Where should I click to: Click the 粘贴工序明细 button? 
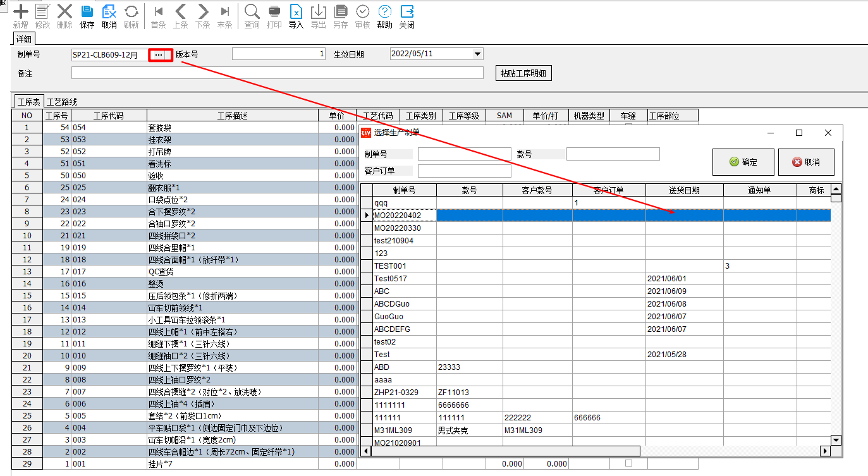coord(523,73)
